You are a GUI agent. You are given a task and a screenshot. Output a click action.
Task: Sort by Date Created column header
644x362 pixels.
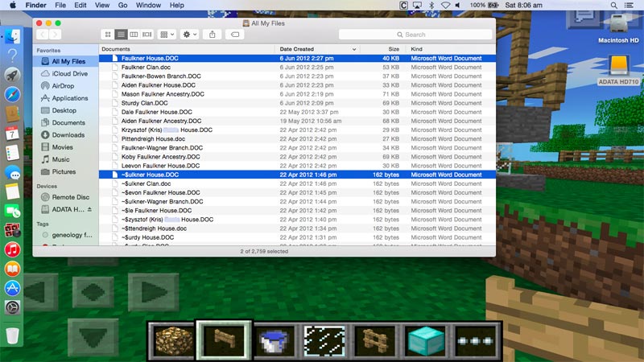point(317,49)
